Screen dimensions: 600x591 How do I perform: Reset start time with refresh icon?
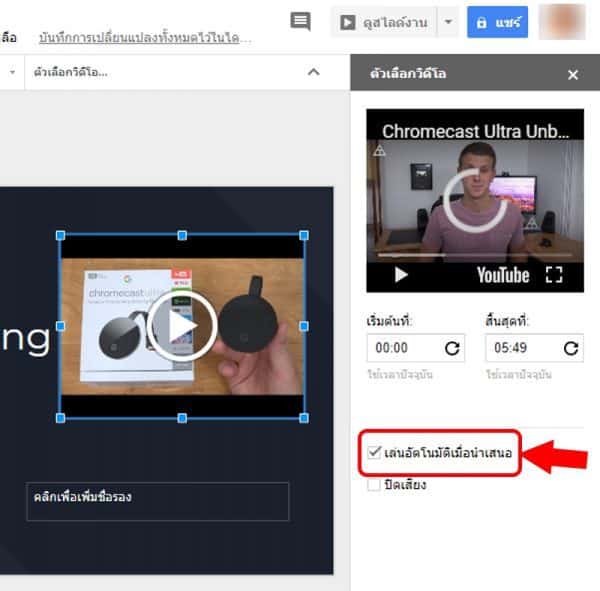(x=452, y=348)
